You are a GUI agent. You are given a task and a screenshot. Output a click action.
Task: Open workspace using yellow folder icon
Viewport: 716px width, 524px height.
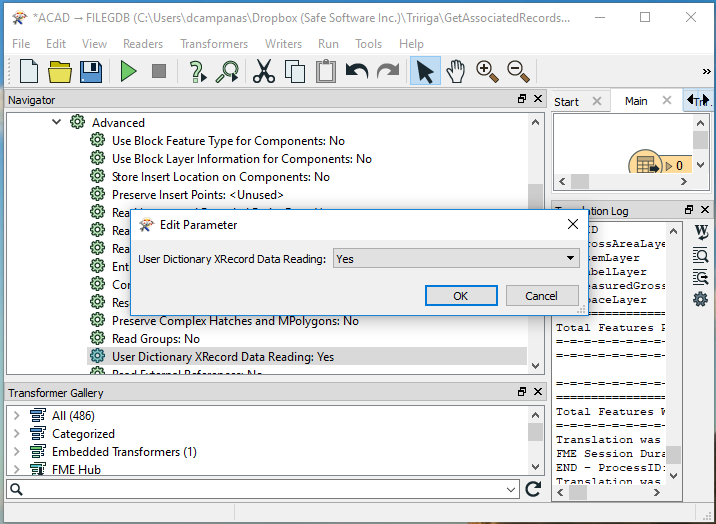point(60,71)
